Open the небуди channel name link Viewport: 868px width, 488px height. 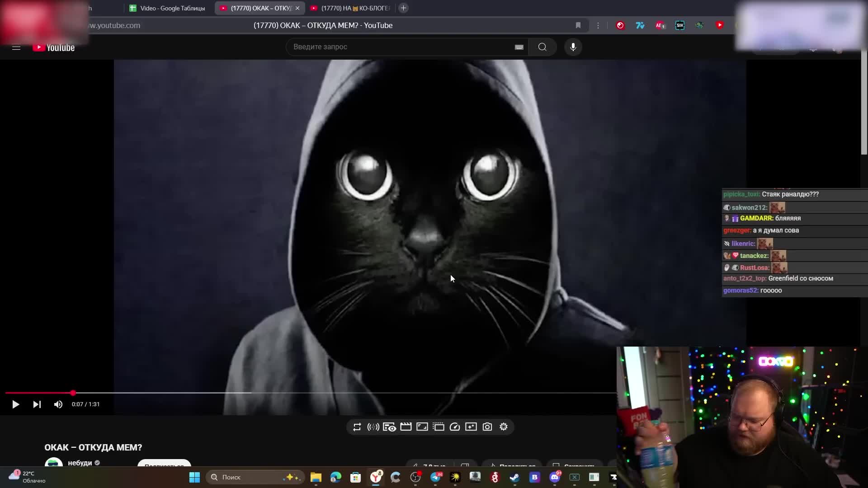point(80,463)
